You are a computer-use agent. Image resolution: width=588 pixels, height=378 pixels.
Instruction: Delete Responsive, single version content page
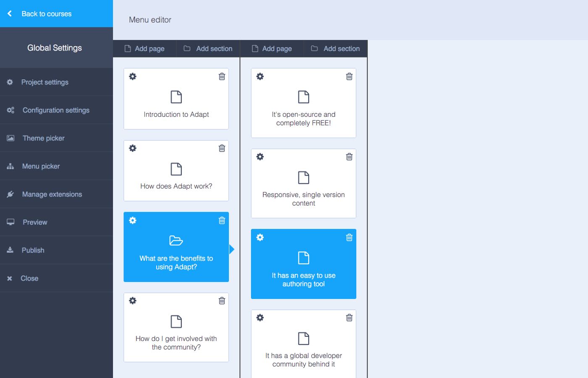click(x=349, y=157)
